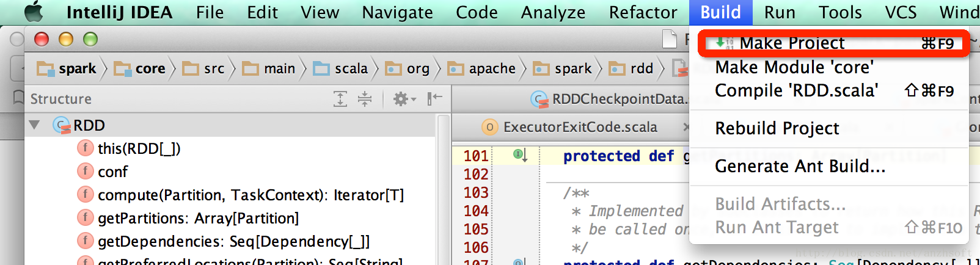Switch to the RDDCheckpointData tab
The height and width of the screenshot is (265, 980).
coord(618,99)
